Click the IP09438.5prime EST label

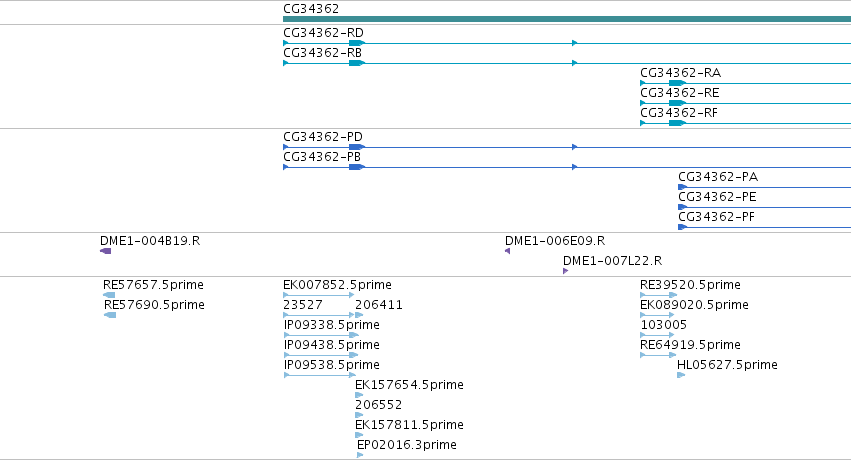coord(331,345)
